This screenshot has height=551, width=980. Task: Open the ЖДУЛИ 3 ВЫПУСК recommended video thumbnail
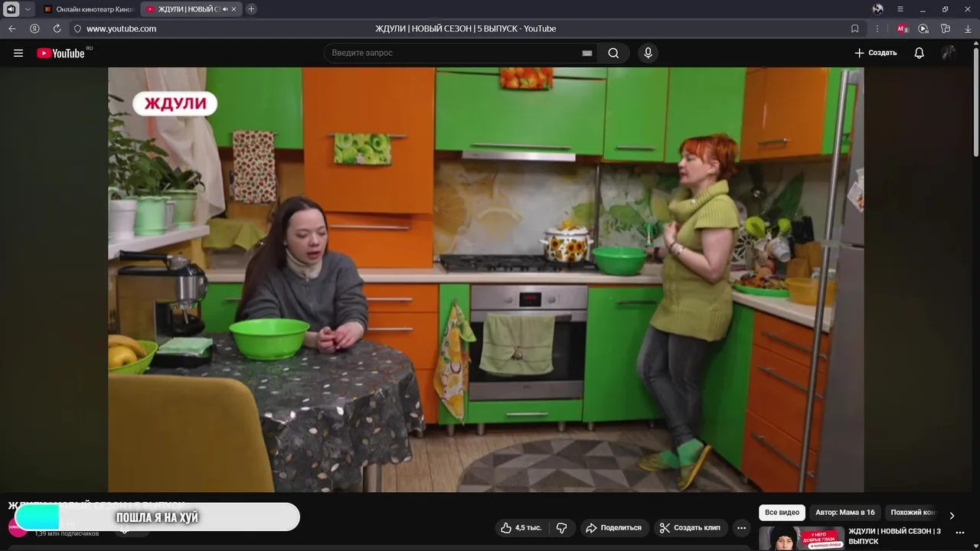pos(802,538)
